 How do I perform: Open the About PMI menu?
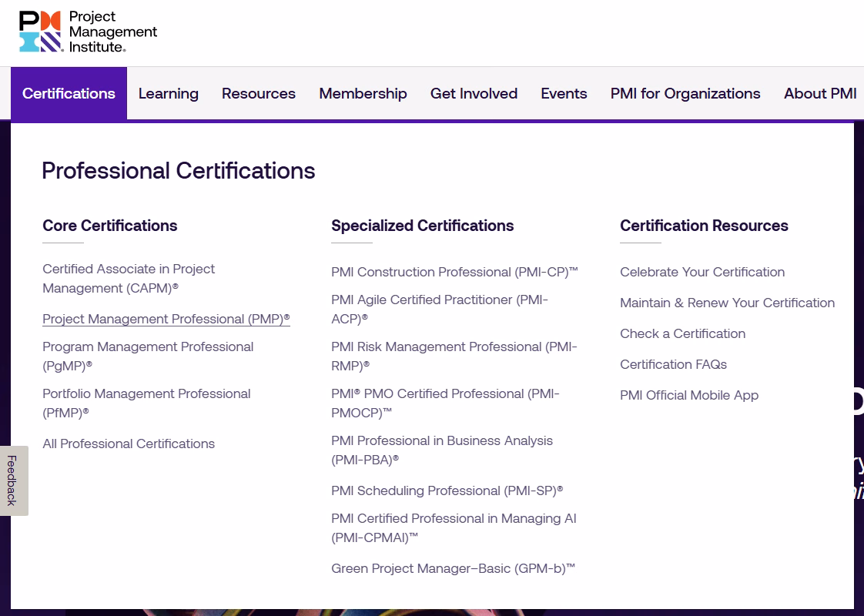coord(820,93)
